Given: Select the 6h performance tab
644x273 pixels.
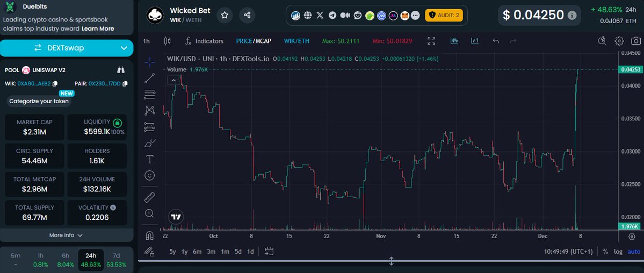Looking at the screenshot, I should click(66, 260).
